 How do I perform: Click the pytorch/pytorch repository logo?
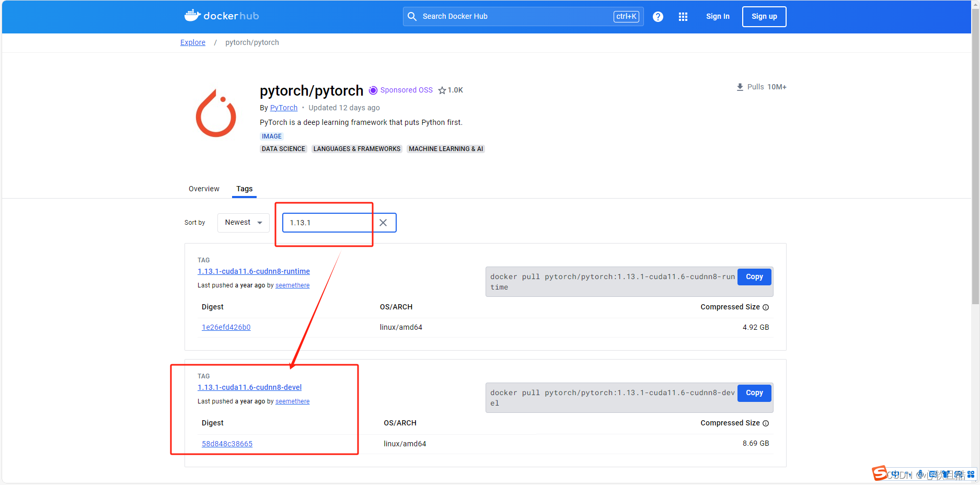(216, 113)
